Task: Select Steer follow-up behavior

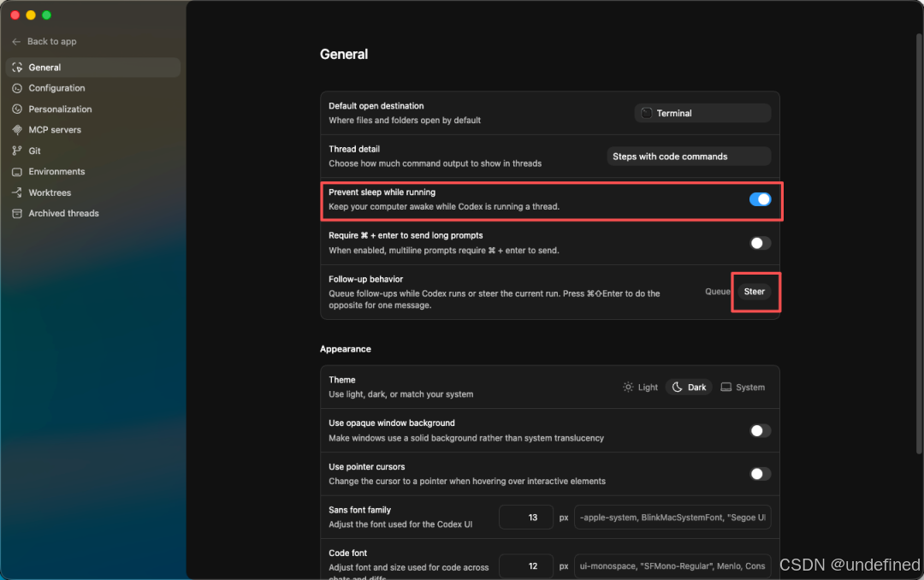Action: coord(755,292)
